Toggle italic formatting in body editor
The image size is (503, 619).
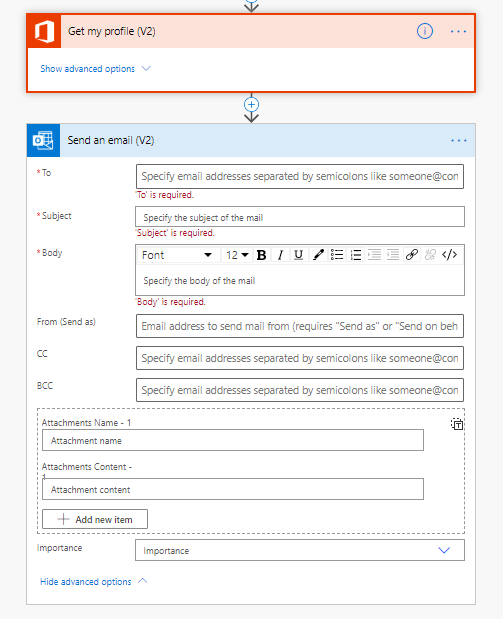click(280, 255)
